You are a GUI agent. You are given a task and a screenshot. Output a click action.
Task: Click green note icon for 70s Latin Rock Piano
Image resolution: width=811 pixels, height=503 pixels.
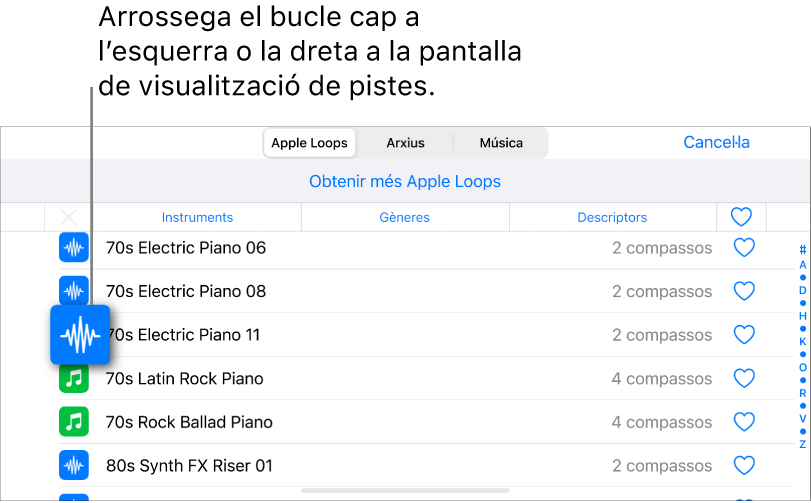pyautogui.click(x=74, y=379)
